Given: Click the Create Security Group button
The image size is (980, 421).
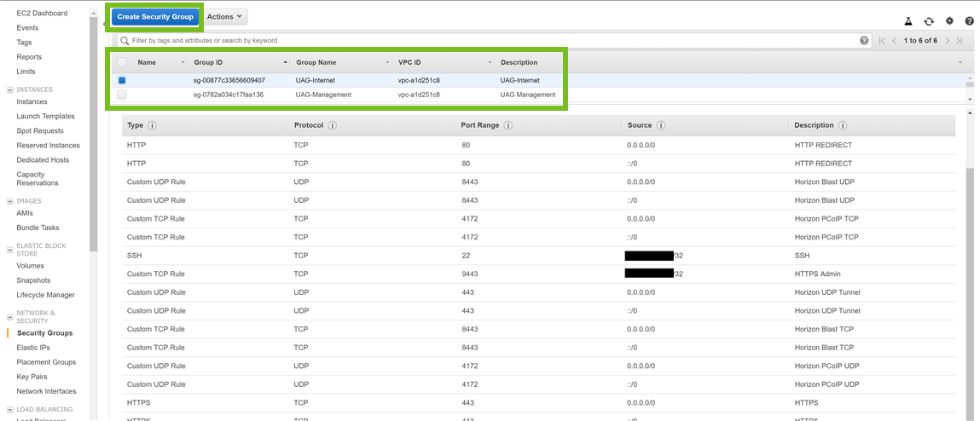Looking at the screenshot, I should 155,17.
